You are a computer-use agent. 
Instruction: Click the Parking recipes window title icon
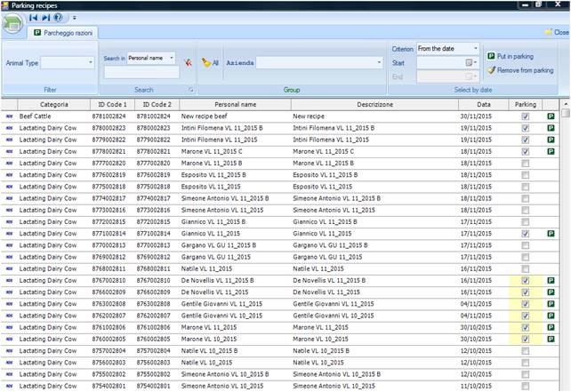point(4,5)
